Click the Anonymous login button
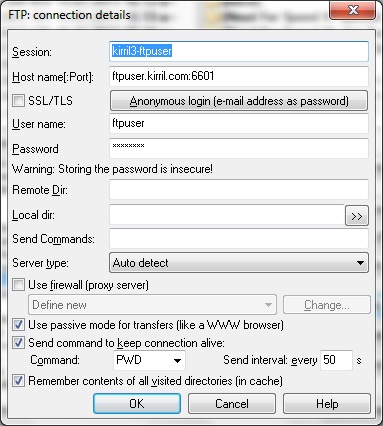The image size is (383, 426). [239, 101]
